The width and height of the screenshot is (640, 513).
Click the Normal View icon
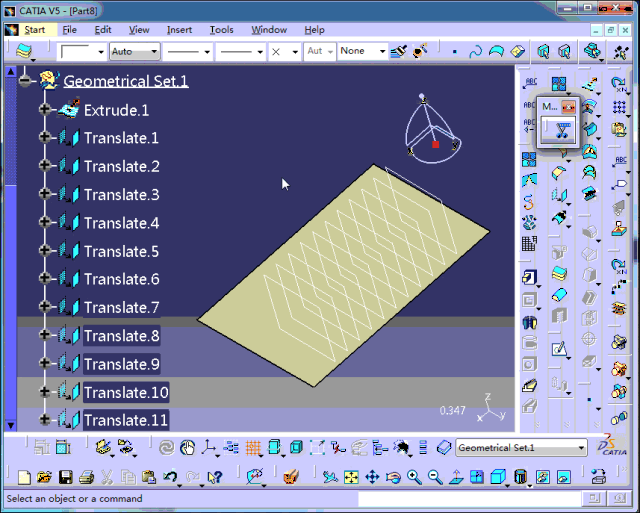(456, 477)
